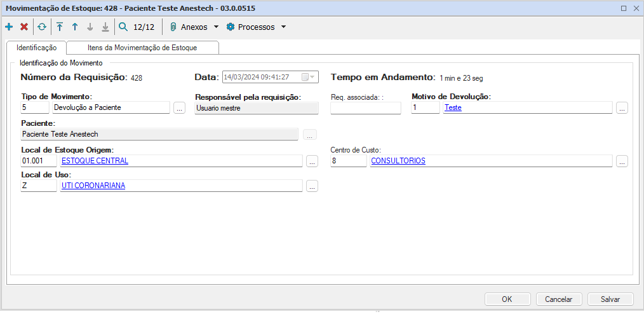The height and width of the screenshot is (314, 644).
Task: Open the Data calendar dropdown
Action: click(x=309, y=78)
